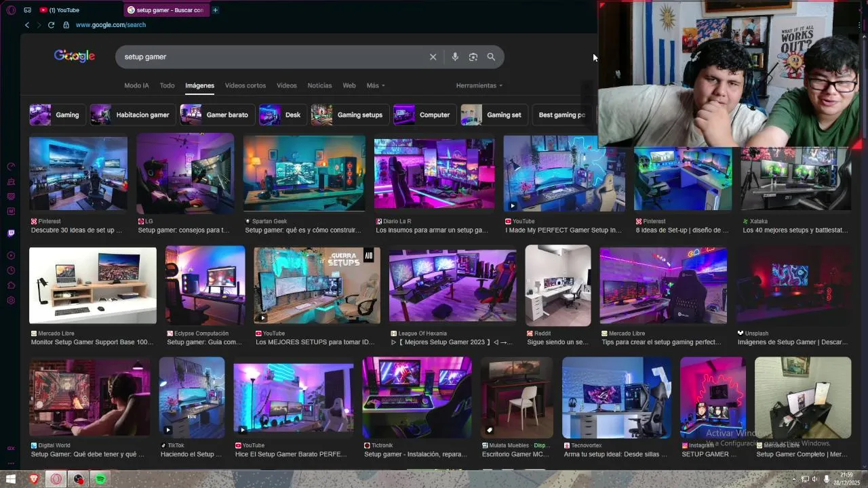Image resolution: width=868 pixels, height=488 pixels.
Task: Select the Web search tab
Action: coord(349,85)
